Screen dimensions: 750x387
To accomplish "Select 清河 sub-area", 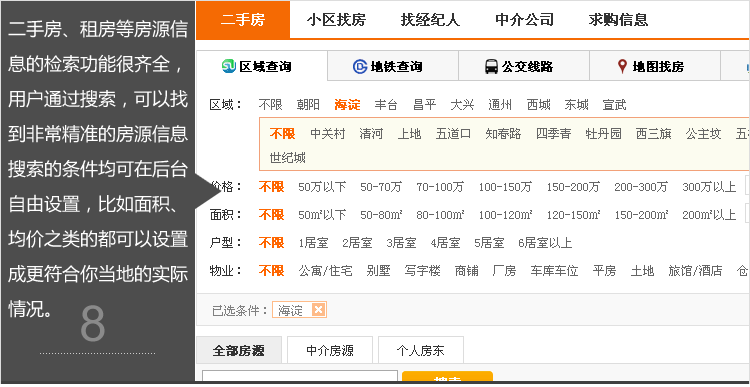I will point(371,134).
